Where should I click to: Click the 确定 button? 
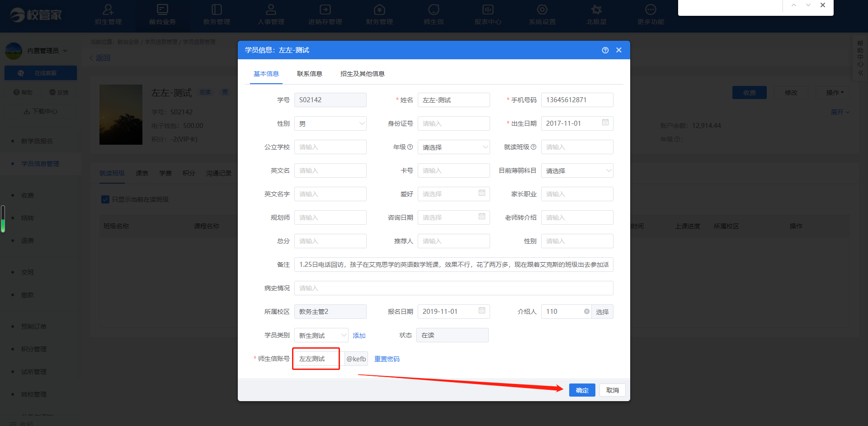[582, 390]
